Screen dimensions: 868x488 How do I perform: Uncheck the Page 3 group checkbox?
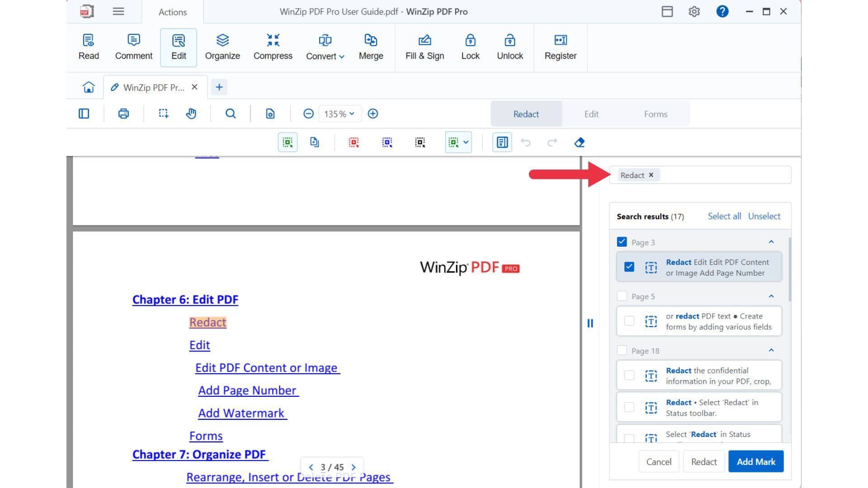[x=622, y=242]
